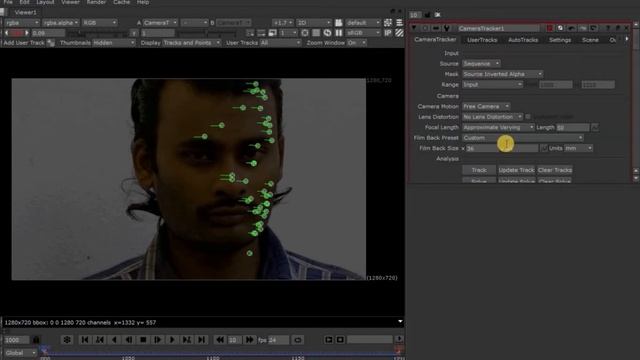The image size is (640, 360).
Task: Click the snowflake freeze GUI icon
Action: (x=67, y=340)
